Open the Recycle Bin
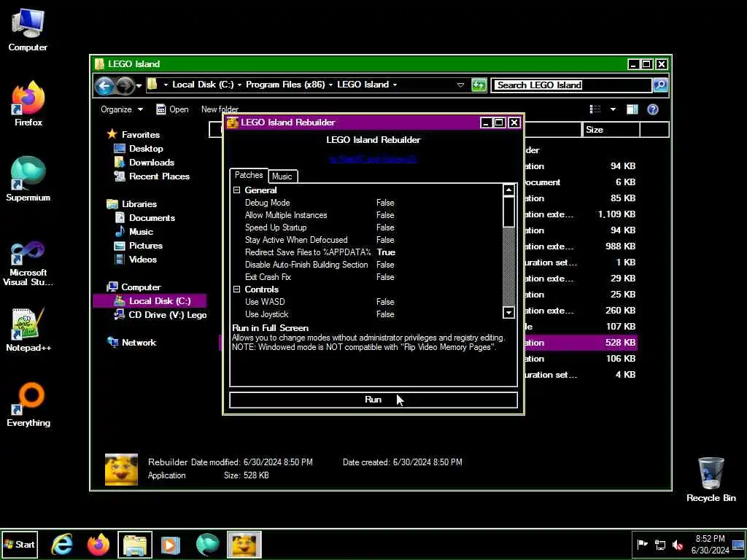This screenshot has height=560, width=747. [x=711, y=480]
